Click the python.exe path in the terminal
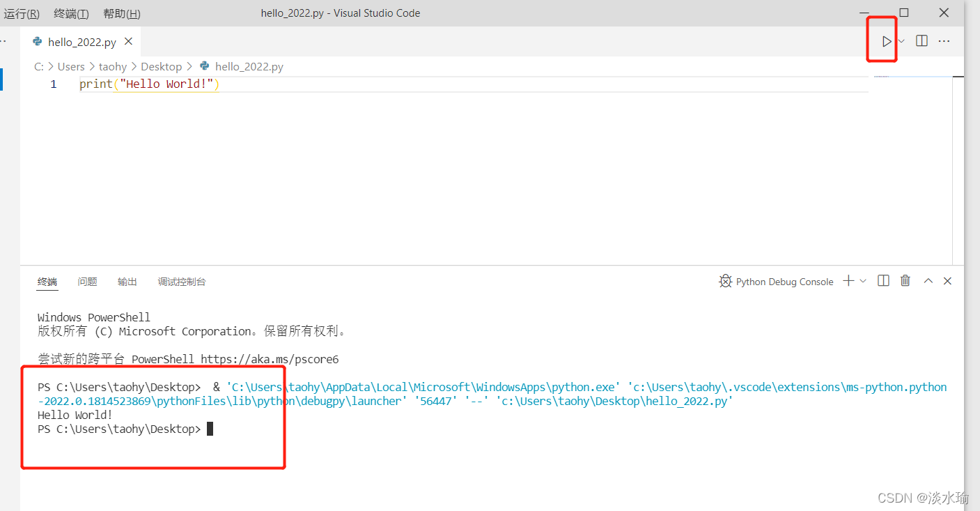The width and height of the screenshot is (980, 511). point(423,387)
